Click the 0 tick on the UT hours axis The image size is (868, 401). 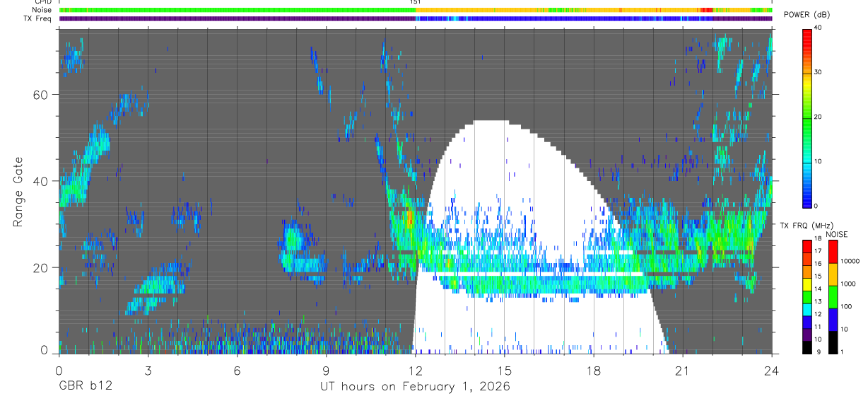(59, 370)
